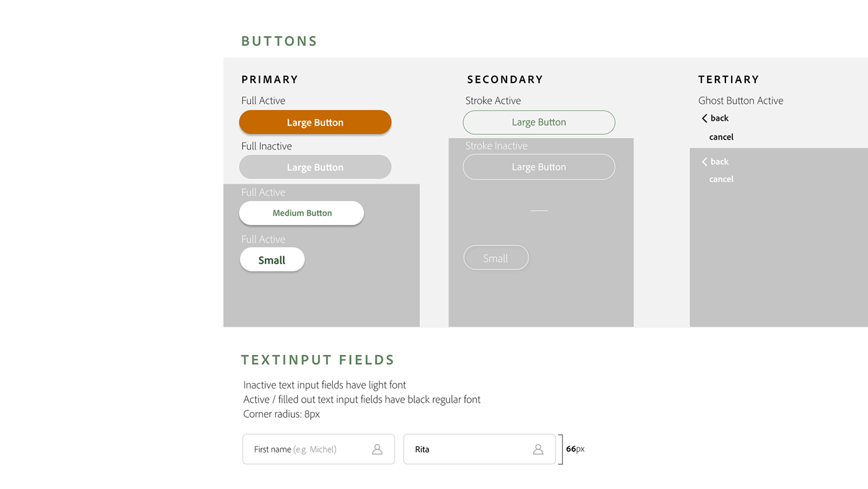The width and height of the screenshot is (868, 489).
Task: Select the TERTIARY column label
Action: [728, 79]
